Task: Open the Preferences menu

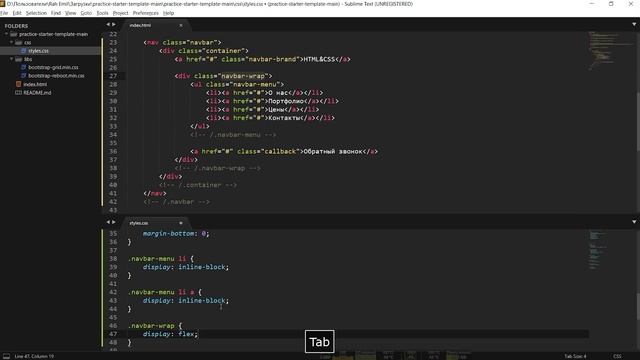Action: tap(146, 13)
